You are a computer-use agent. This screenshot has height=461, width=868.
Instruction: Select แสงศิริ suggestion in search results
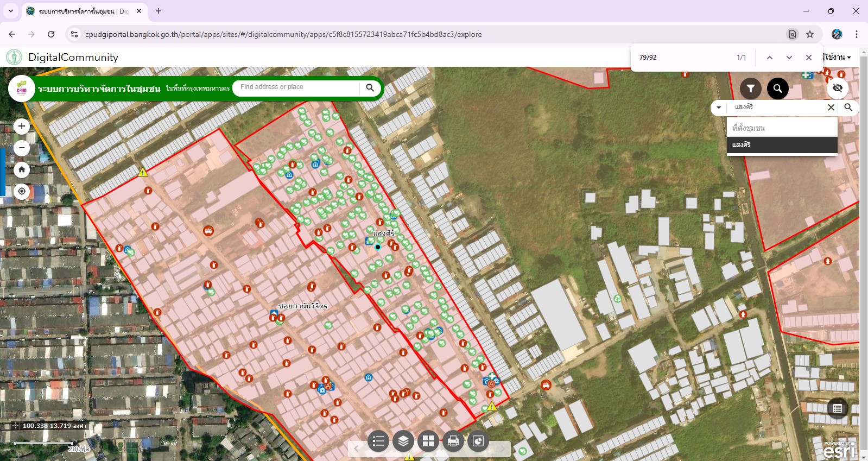click(782, 145)
